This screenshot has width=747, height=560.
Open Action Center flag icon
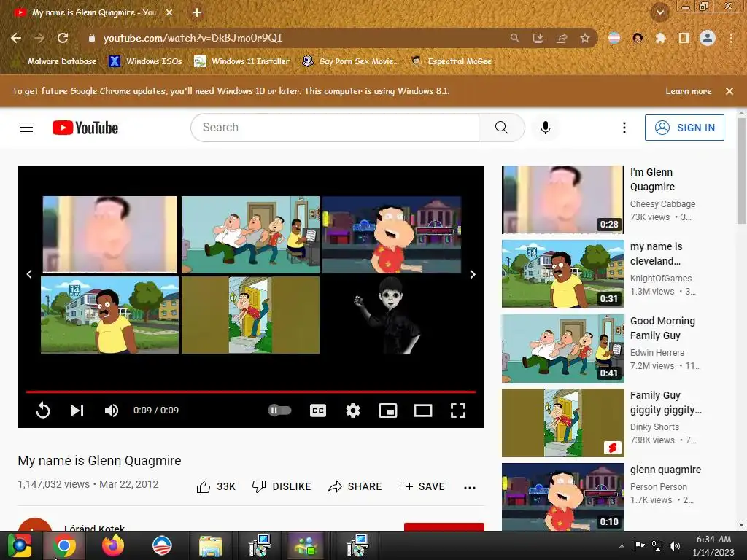coord(639,546)
